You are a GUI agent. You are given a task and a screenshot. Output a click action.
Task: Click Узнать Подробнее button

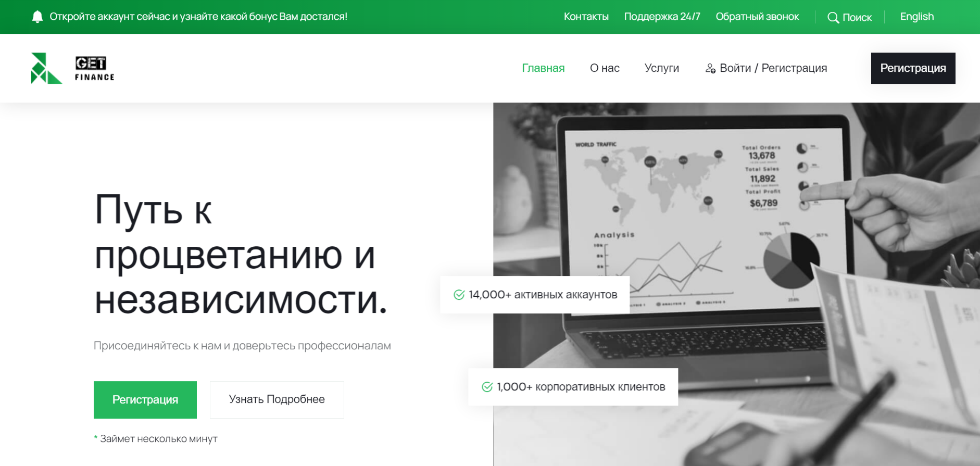277,399
